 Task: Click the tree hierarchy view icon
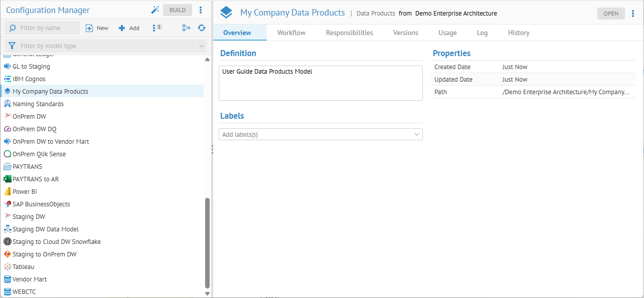pos(186,28)
